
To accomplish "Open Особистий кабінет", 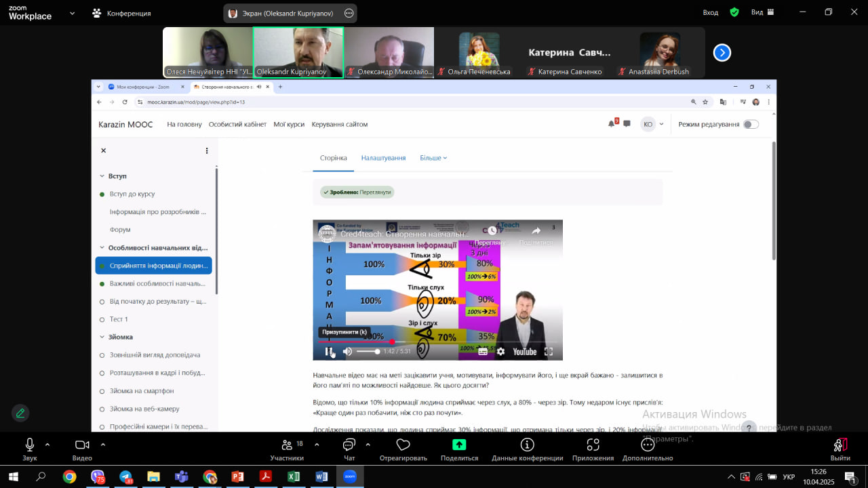I will (237, 124).
